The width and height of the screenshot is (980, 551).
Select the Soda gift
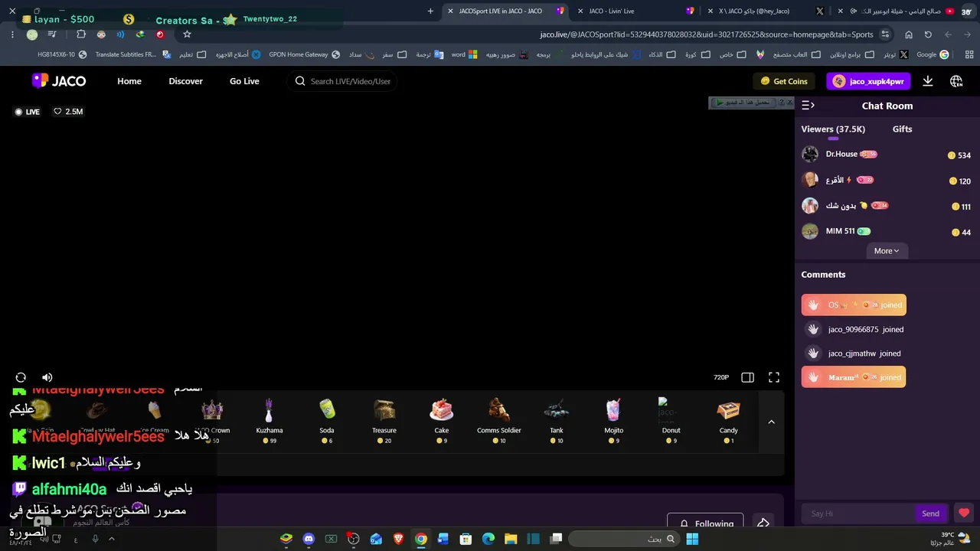click(327, 420)
